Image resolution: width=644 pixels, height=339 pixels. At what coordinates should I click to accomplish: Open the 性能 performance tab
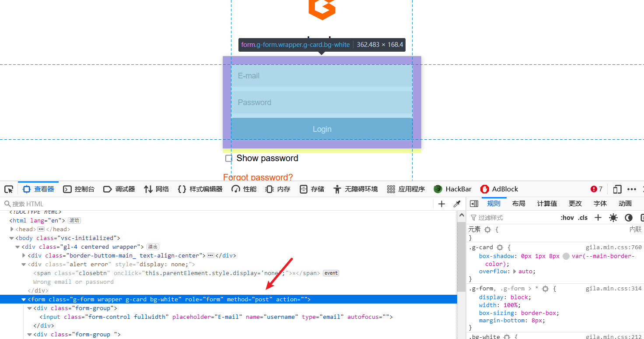coord(244,189)
